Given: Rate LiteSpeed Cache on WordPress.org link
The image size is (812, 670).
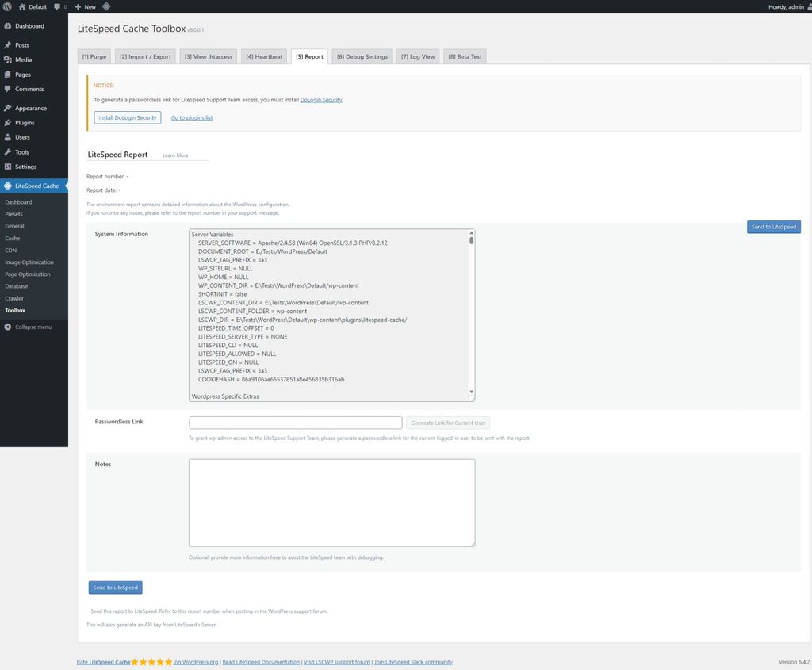Looking at the screenshot, I should (x=147, y=662).
